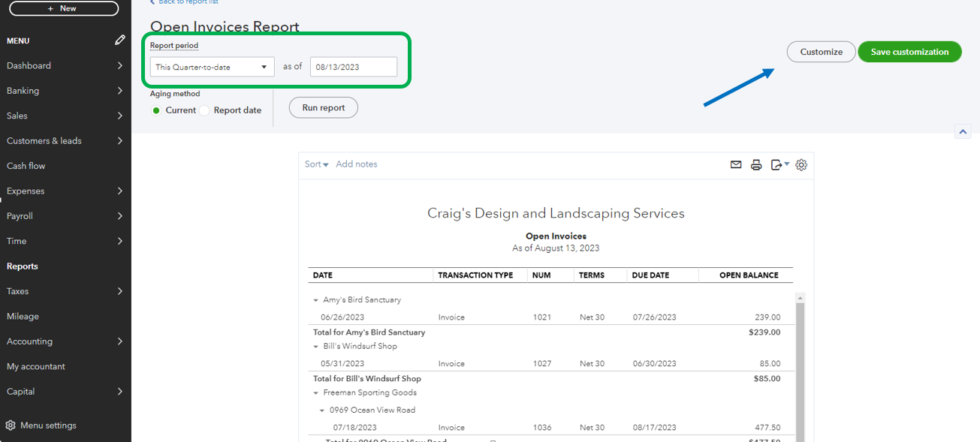Screen dimensions: 980x442
Task: Collapse report header with up-chevron button
Action: pyautogui.click(x=963, y=131)
